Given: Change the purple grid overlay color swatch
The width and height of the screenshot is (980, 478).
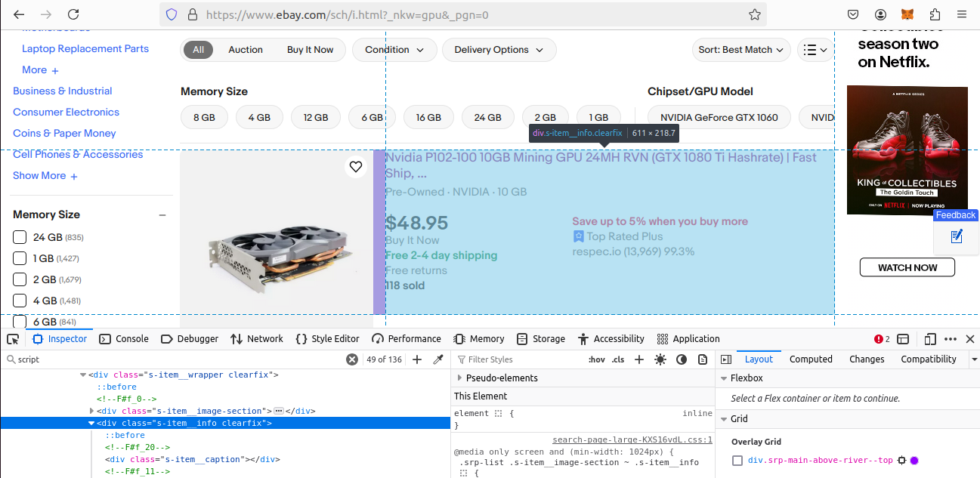Looking at the screenshot, I should (x=914, y=461).
